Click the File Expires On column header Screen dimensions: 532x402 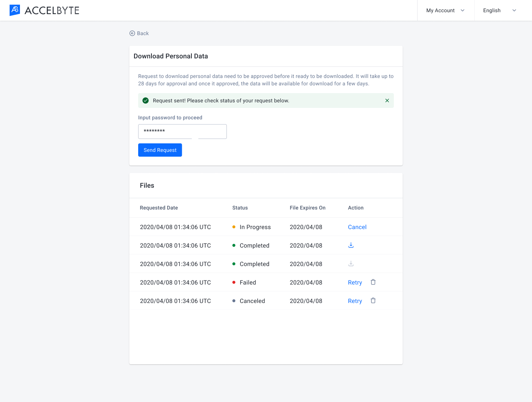(x=308, y=208)
